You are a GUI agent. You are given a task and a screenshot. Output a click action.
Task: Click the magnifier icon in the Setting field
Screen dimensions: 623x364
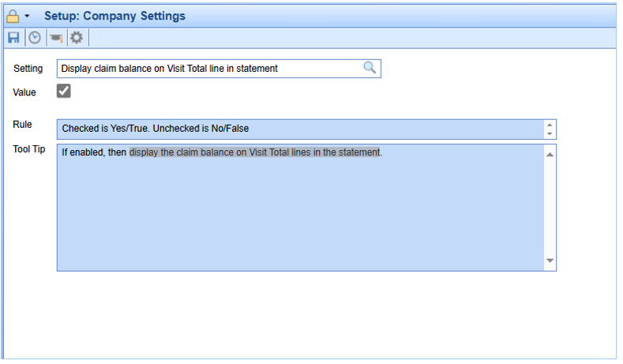[x=370, y=68]
